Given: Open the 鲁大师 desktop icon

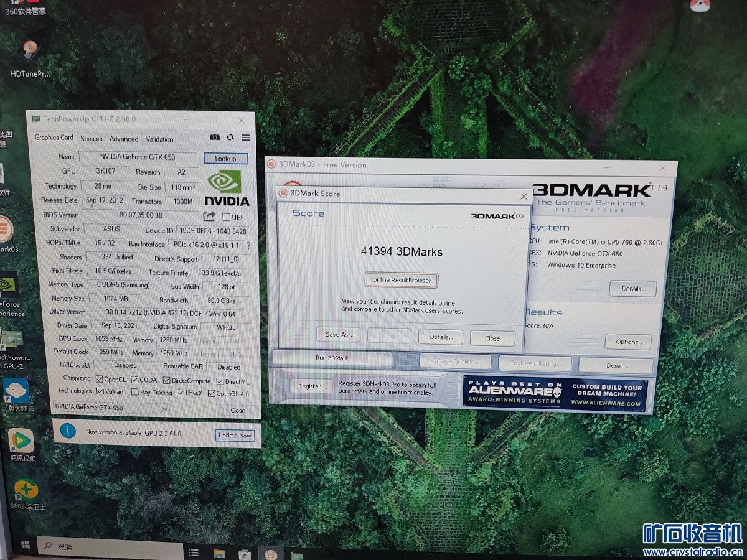Looking at the screenshot, I should [16, 395].
